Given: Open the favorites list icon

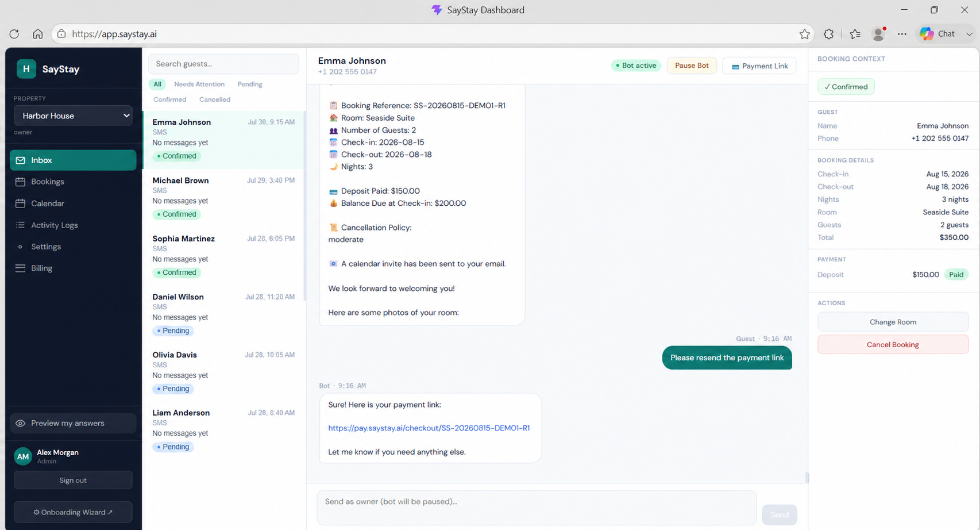Looking at the screenshot, I should tap(855, 34).
